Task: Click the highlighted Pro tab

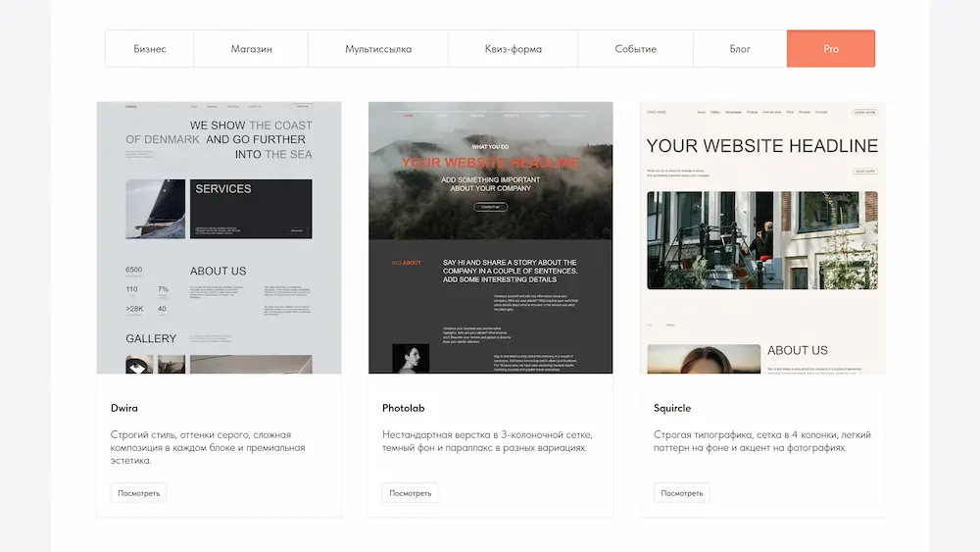Action: (x=831, y=49)
